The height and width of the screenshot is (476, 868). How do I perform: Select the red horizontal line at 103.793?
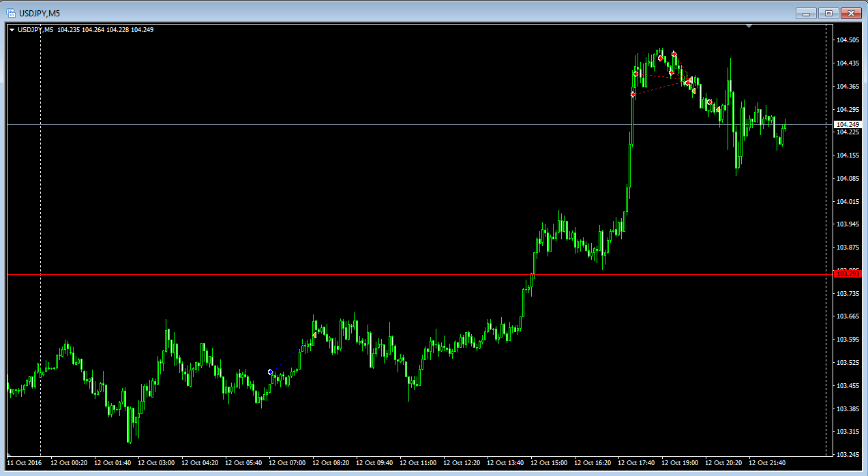click(419, 274)
